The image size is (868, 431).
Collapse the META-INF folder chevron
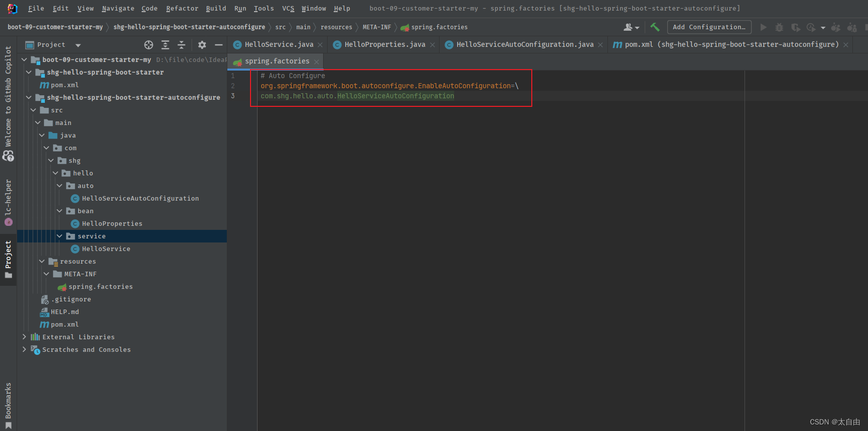46,274
